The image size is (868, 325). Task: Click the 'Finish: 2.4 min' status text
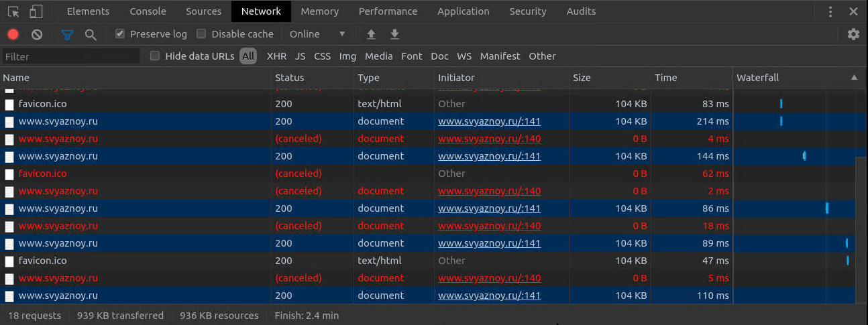[x=307, y=316]
